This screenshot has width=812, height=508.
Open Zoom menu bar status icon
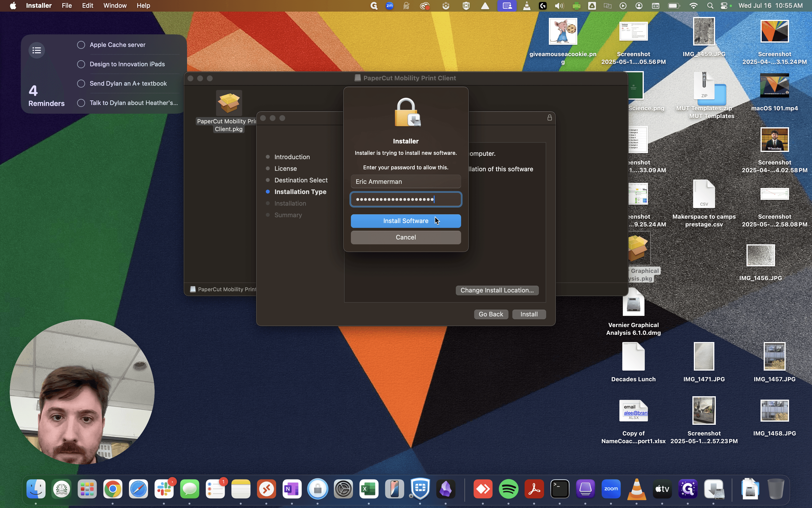click(390, 6)
